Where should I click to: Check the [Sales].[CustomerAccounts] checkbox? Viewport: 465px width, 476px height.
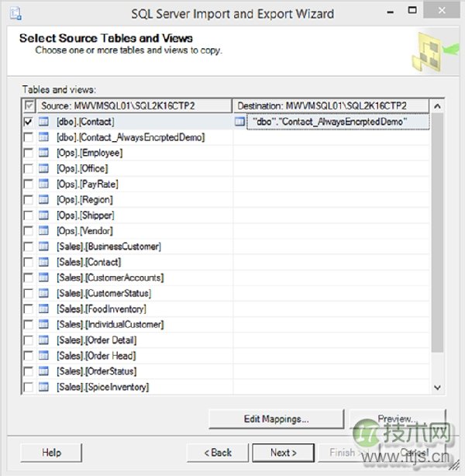coord(28,278)
